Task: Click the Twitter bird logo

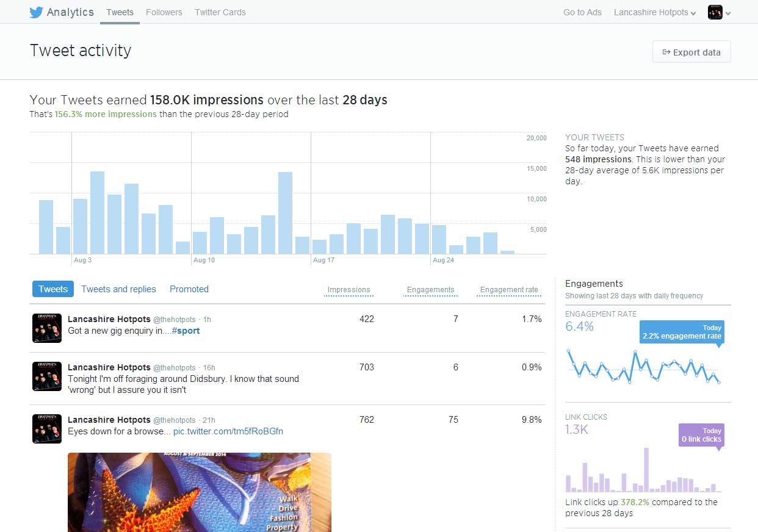Action: 37,13
